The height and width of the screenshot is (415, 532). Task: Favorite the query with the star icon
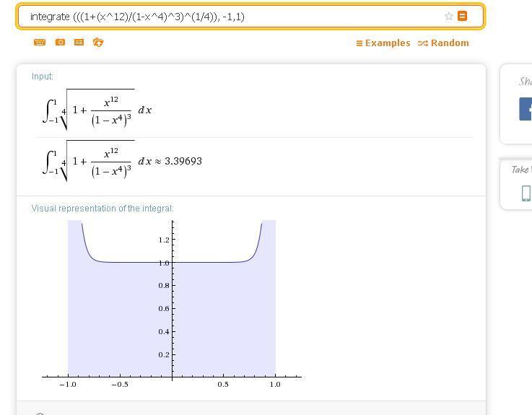pyautogui.click(x=449, y=17)
